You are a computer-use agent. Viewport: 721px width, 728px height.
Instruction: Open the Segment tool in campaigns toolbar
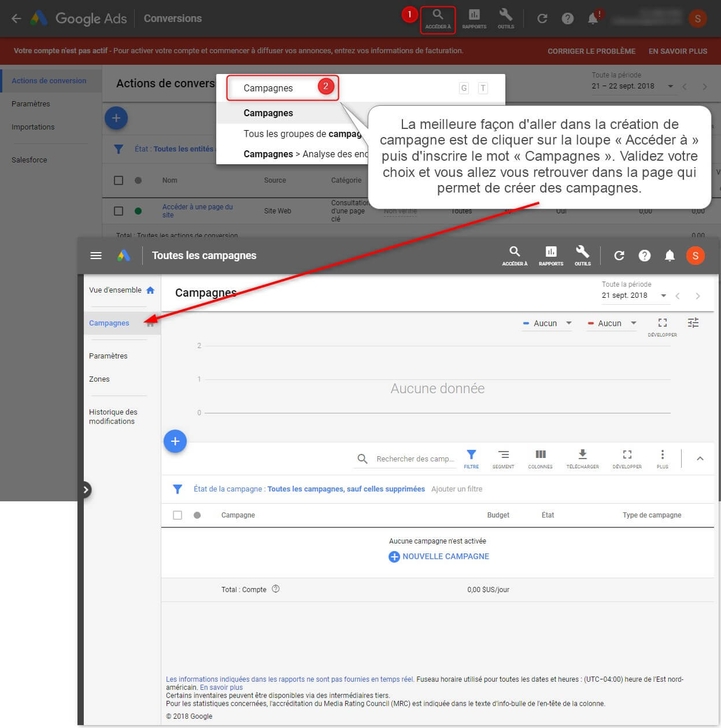click(x=504, y=459)
